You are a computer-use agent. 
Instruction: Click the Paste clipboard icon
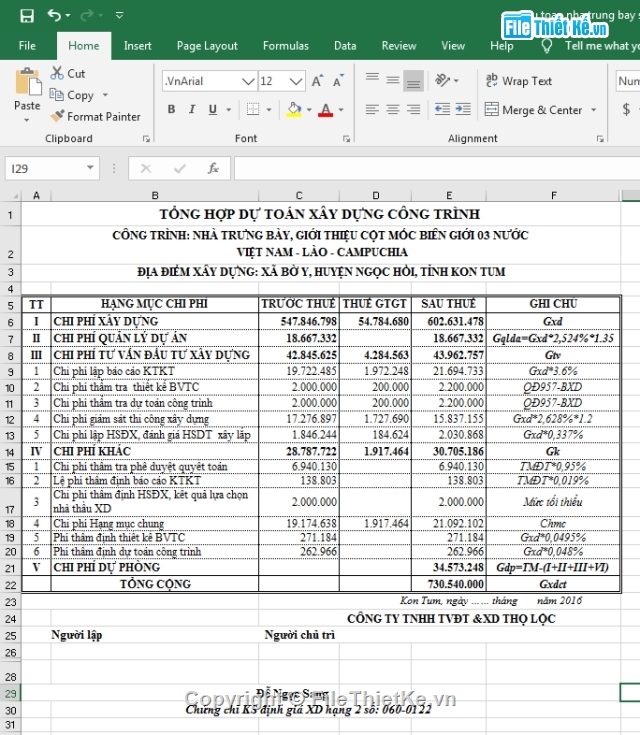click(x=27, y=82)
